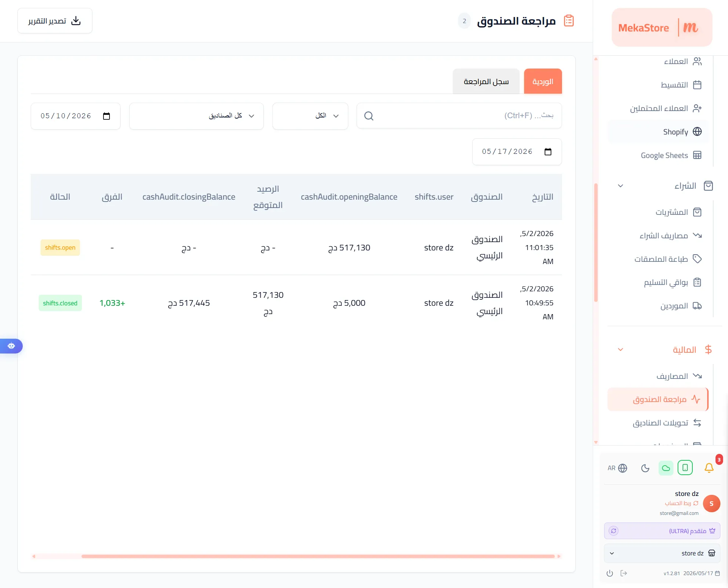The width and height of the screenshot is (728, 588).
Task: Click the cashAudit.closingBalance column header
Action: click(189, 197)
